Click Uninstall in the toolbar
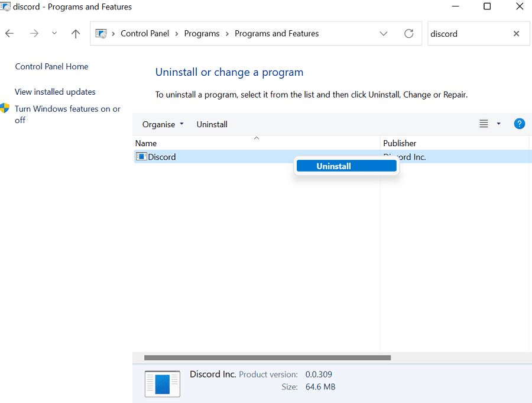The width and height of the screenshot is (532, 403). pyautogui.click(x=212, y=124)
